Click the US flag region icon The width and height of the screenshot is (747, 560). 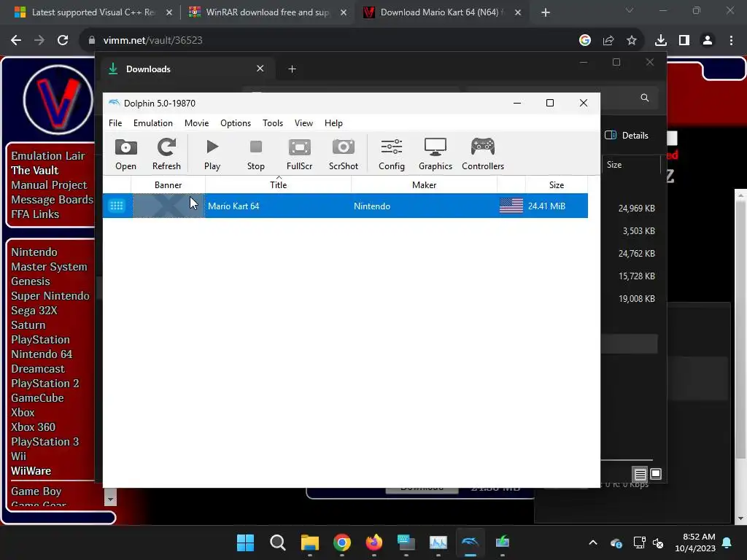pyautogui.click(x=511, y=206)
